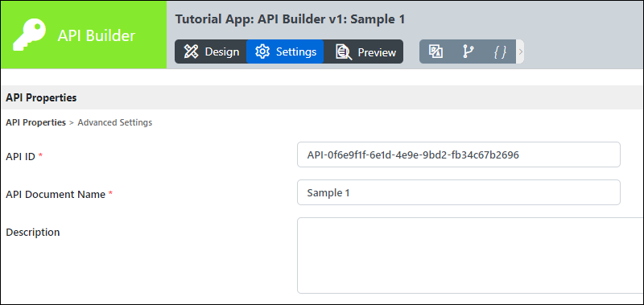Viewport: 644px width, 305px height.
Task: Click inside the Description text area
Action: click(470, 255)
